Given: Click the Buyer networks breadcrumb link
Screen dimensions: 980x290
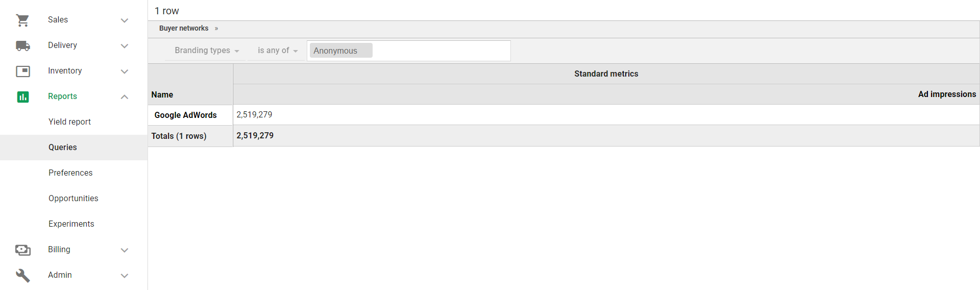Looking at the screenshot, I should 184,29.
